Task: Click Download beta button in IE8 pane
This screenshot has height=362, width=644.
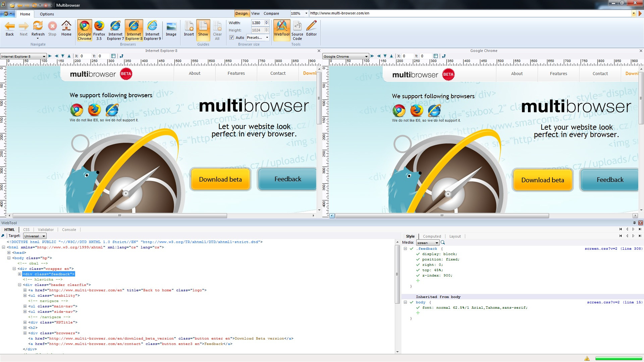Action: click(220, 179)
